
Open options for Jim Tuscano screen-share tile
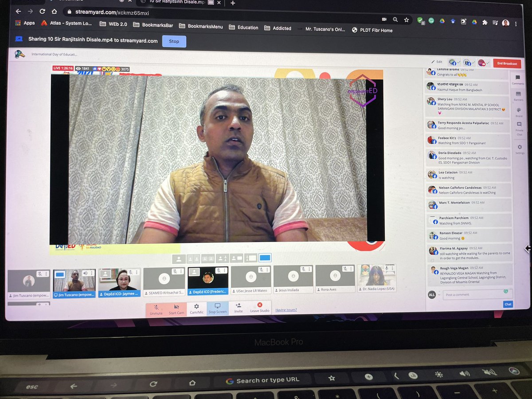coord(92,273)
